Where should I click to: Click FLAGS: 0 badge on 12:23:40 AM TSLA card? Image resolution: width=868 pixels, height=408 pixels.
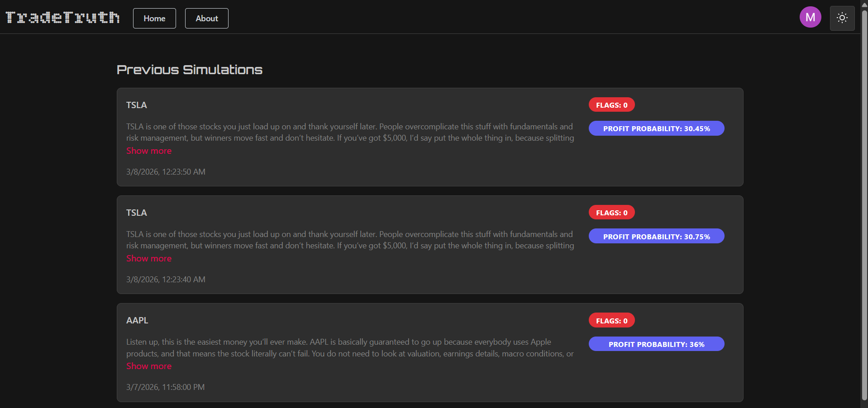pyautogui.click(x=611, y=213)
